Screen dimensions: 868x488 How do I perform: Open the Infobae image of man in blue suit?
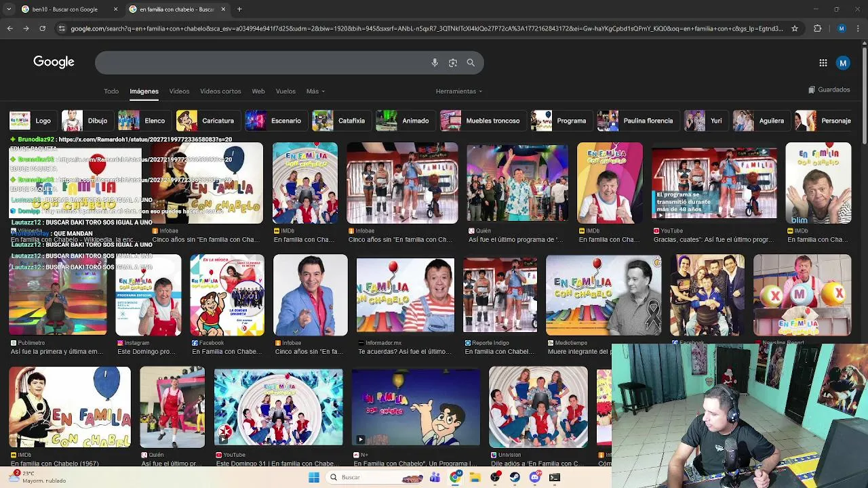[x=311, y=295]
